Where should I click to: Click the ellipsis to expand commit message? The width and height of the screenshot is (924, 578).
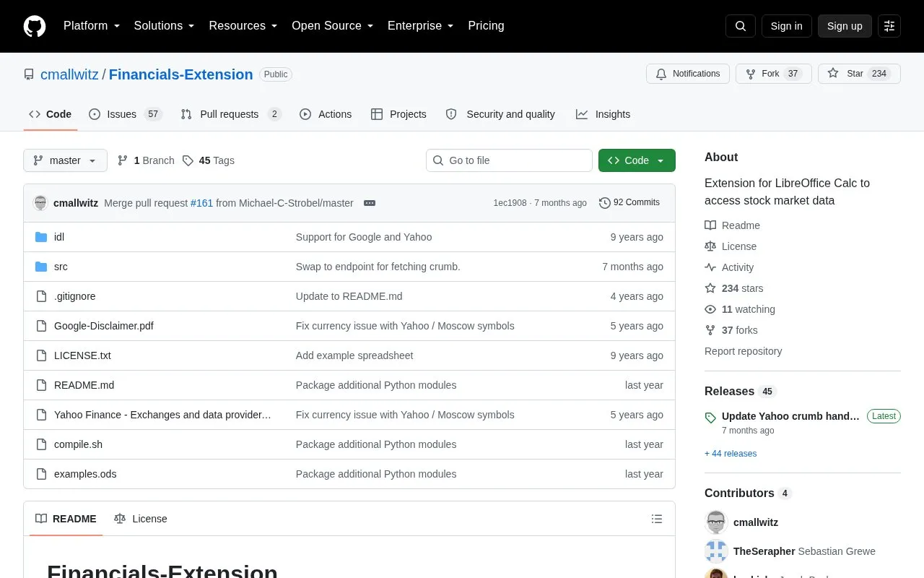coord(370,203)
